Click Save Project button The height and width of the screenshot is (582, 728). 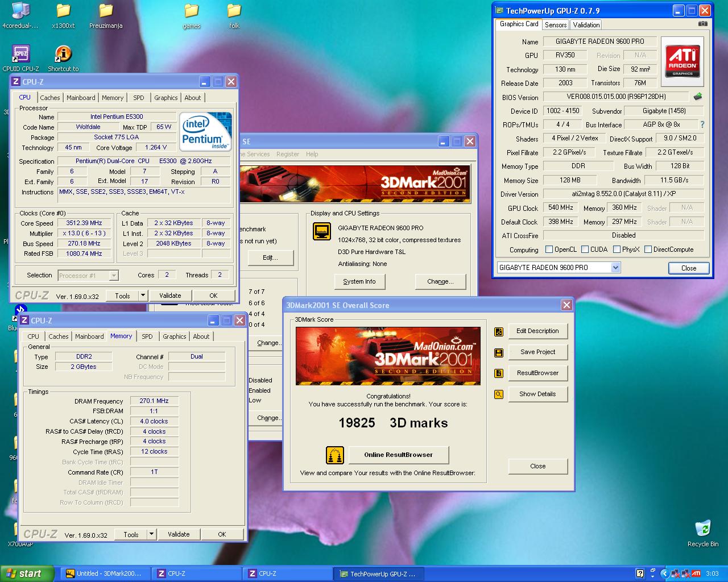537,352
